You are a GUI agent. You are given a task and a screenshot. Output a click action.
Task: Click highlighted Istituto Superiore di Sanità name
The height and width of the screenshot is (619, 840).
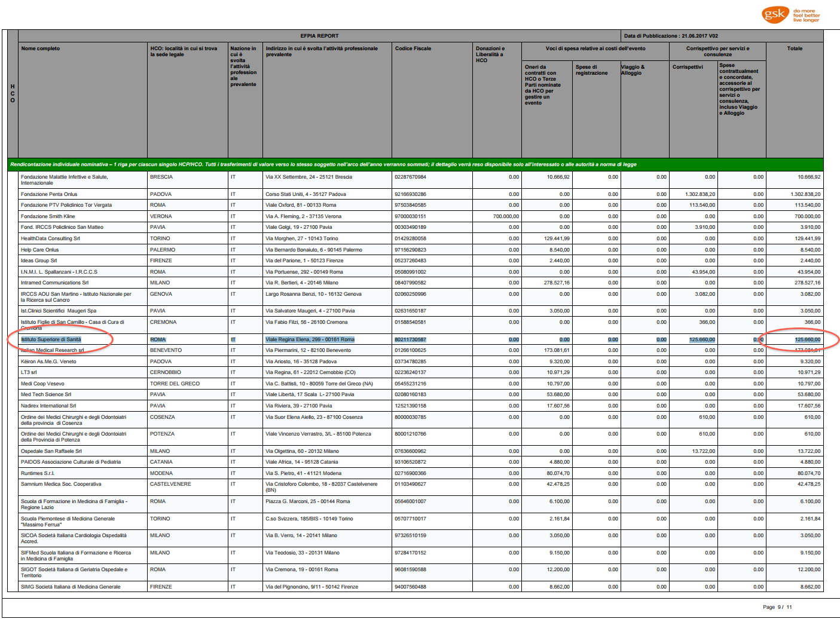[51, 339]
